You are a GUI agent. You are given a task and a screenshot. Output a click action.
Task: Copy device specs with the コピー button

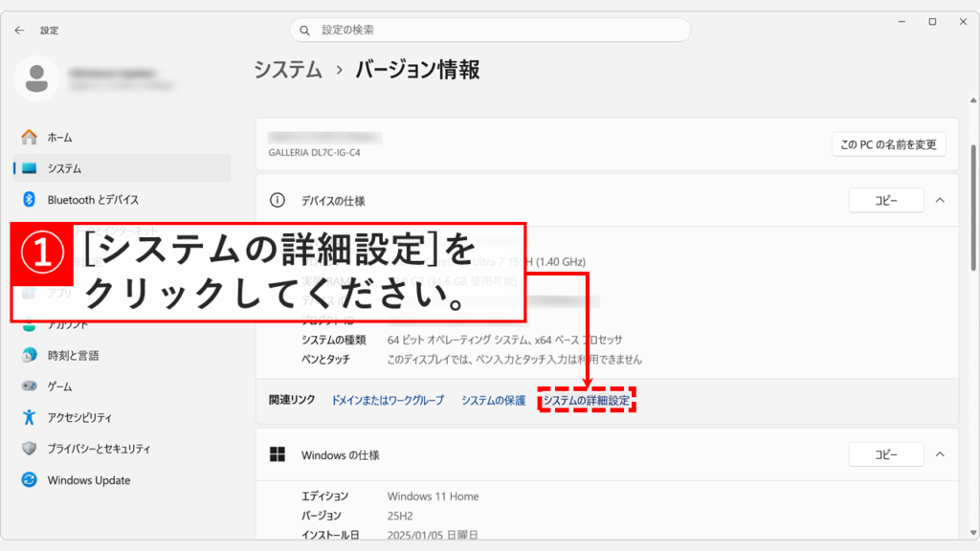point(885,200)
